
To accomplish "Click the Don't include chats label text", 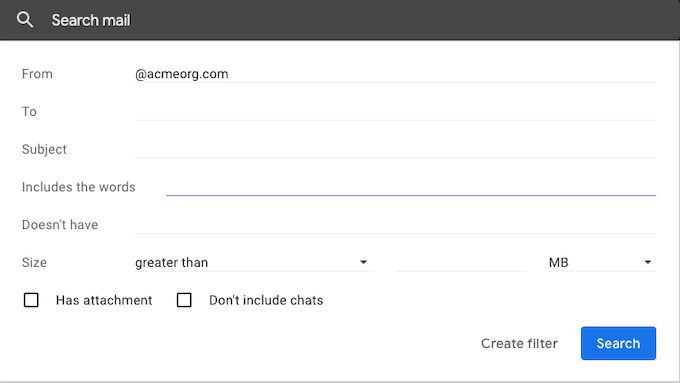I will pyautogui.click(x=266, y=300).
